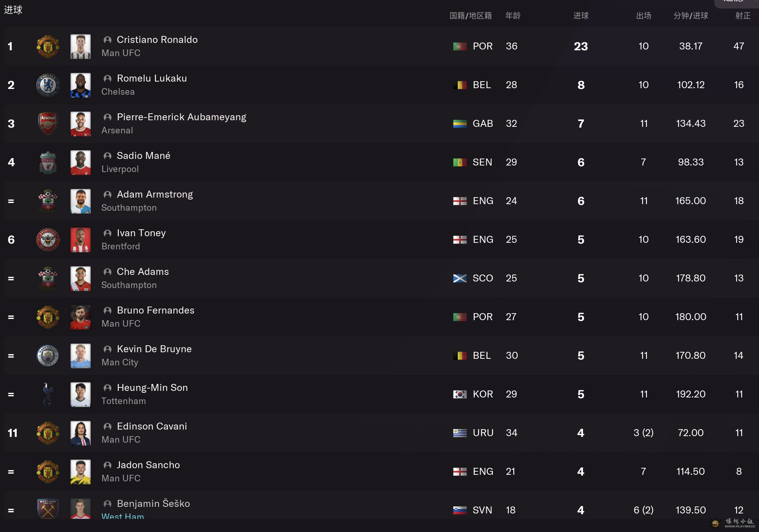The image size is (759, 532).
Task: Open Cristiano Ronaldo's portrait thumbnail
Action: 80,46
